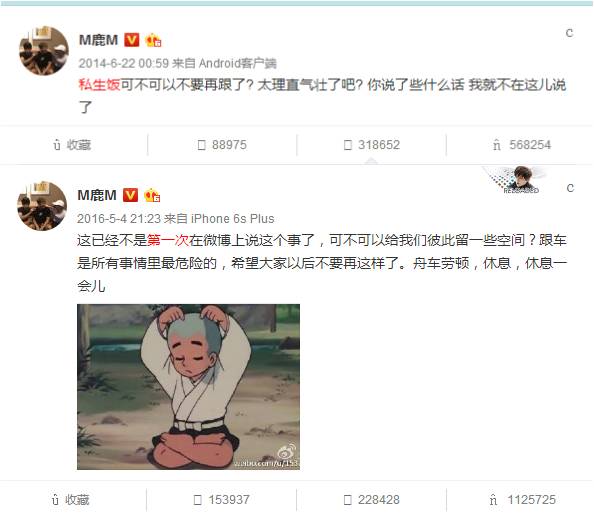
Task: Like the first post with 568254 likes
Action: [x=522, y=145]
